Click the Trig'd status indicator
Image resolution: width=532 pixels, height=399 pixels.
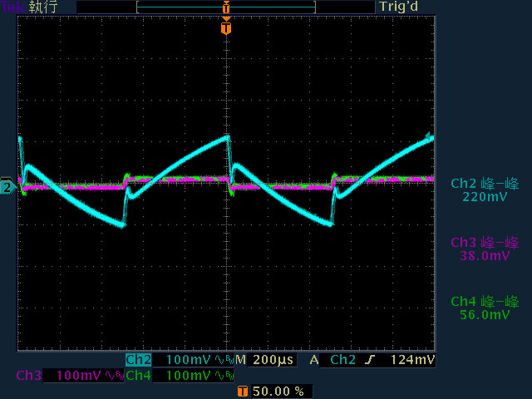point(399,7)
